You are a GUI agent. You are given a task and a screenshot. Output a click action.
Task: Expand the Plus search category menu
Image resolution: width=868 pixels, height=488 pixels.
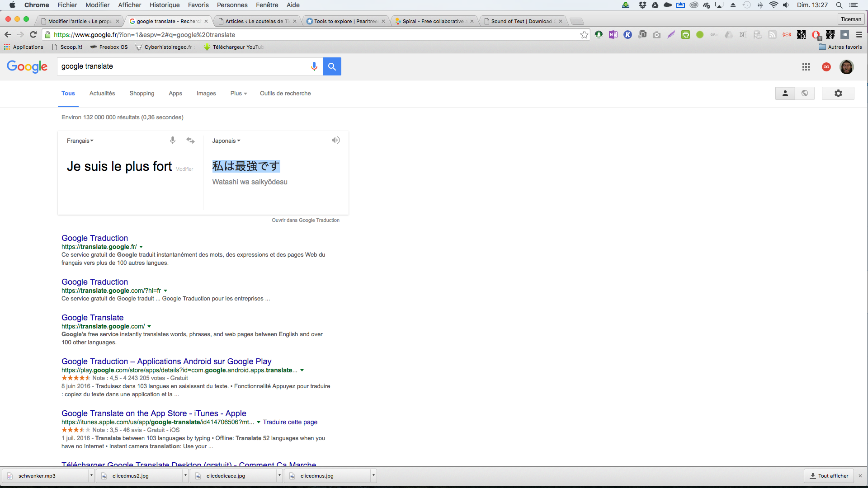239,94
